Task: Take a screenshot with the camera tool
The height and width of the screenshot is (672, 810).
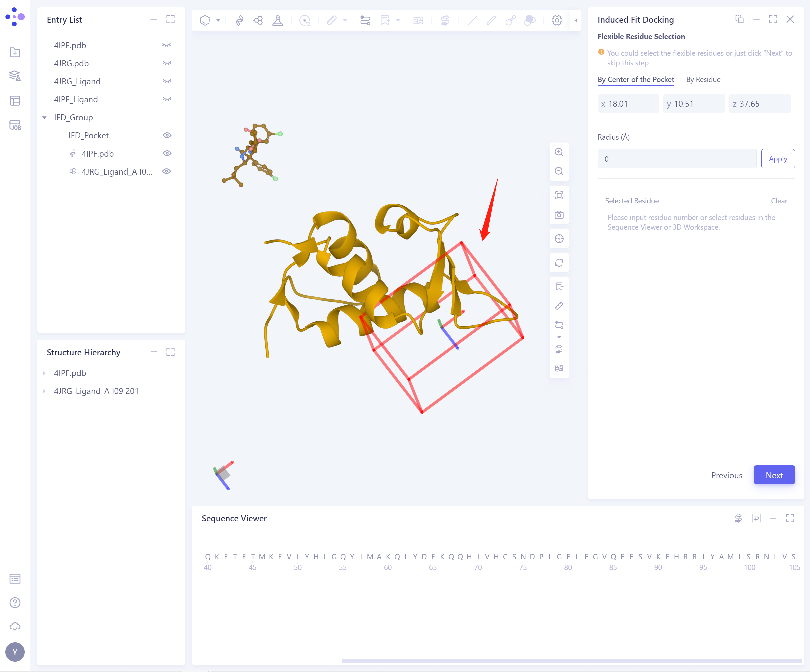Action: tap(559, 215)
